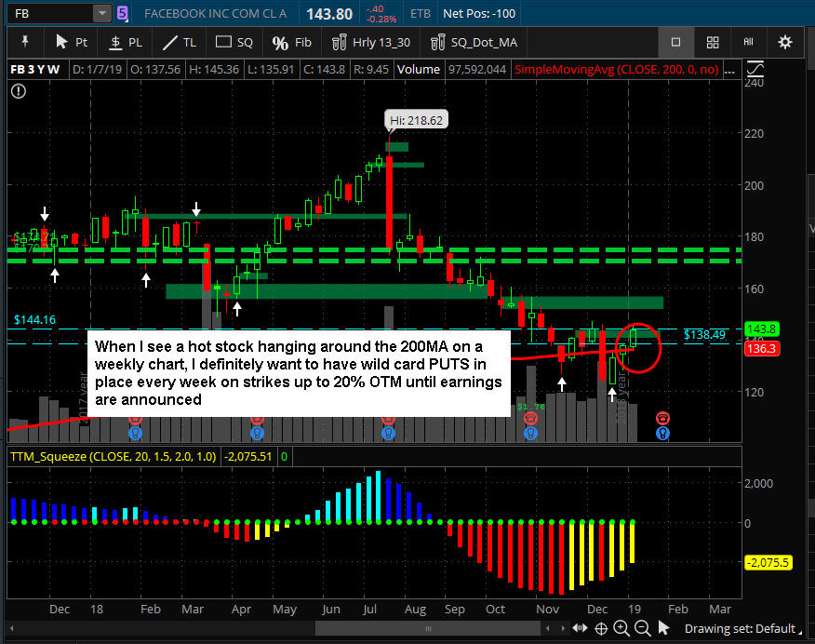Click the zoom in magnifier icon
The image size is (815, 644).
[x=623, y=628]
